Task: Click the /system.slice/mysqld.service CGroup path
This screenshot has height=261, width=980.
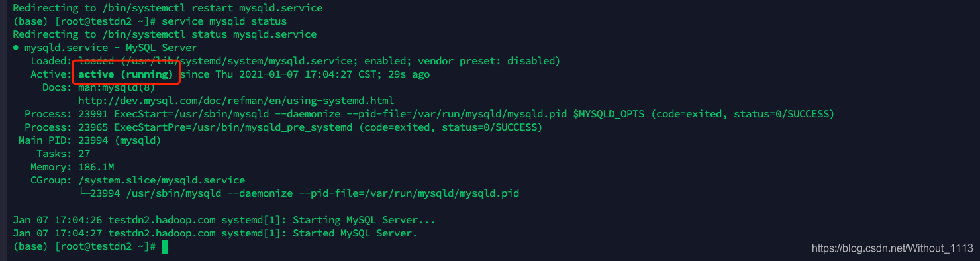Action: click(162, 180)
